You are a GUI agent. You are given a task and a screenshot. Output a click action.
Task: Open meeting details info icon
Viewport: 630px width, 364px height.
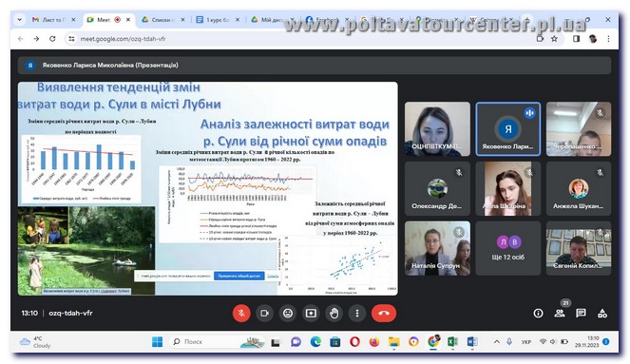coord(538,314)
